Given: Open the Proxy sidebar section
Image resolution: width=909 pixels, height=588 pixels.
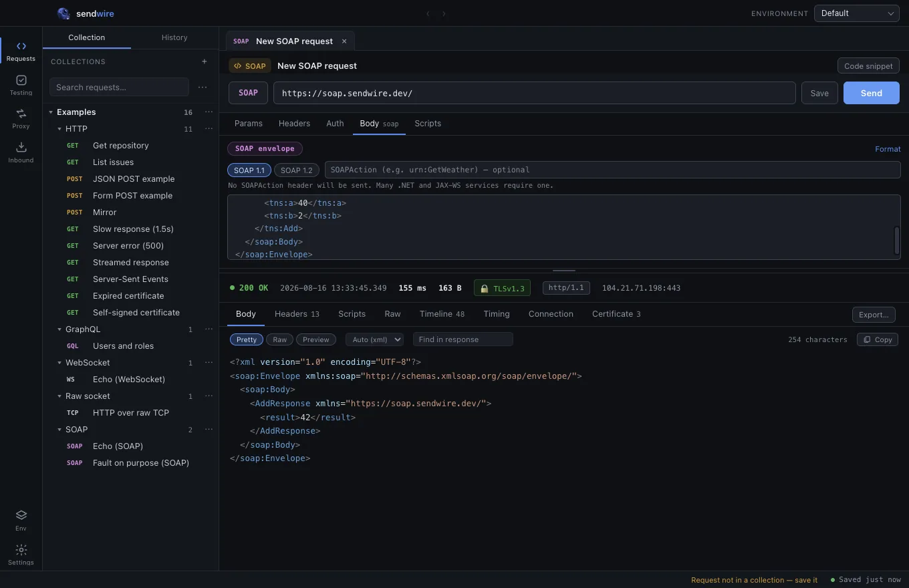Looking at the screenshot, I should (21, 118).
